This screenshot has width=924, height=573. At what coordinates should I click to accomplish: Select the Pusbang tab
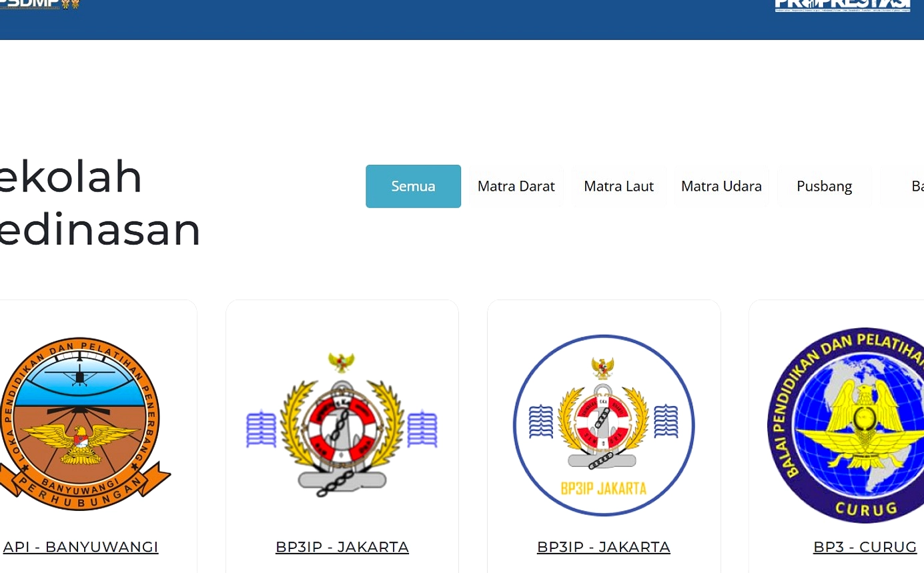coord(824,186)
